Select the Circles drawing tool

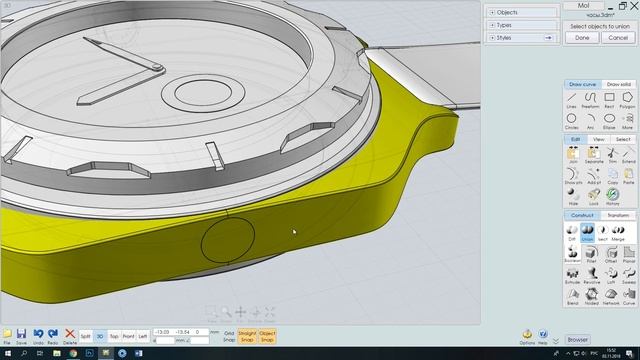click(x=571, y=121)
